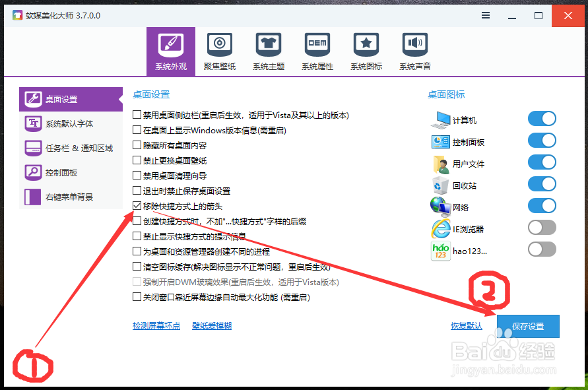Image resolution: width=588 pixels, height=390 pixels.
Task: Open the 系统属性 (System Properties) section icon
Action: click(x=317, y=45)
